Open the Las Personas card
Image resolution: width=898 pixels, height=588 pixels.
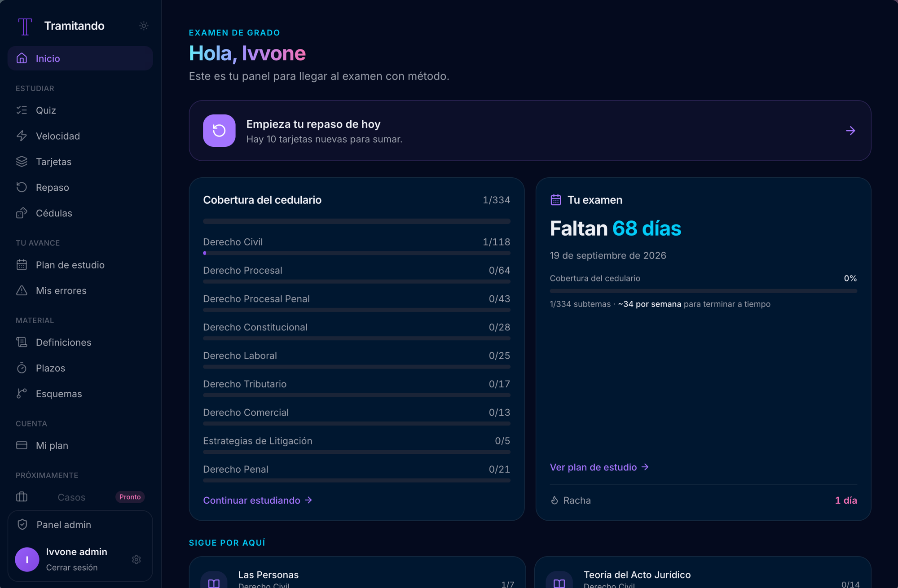click(357, 572)
